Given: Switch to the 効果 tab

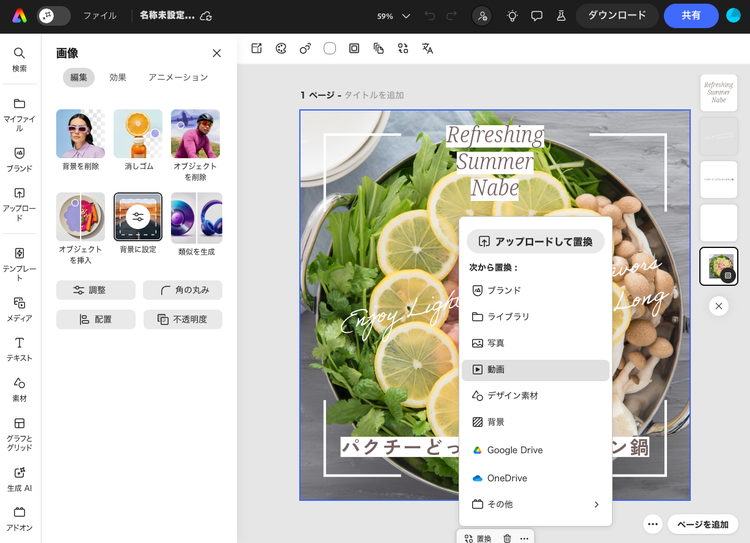Looking at the screenshot, I should tap(118, 77).
